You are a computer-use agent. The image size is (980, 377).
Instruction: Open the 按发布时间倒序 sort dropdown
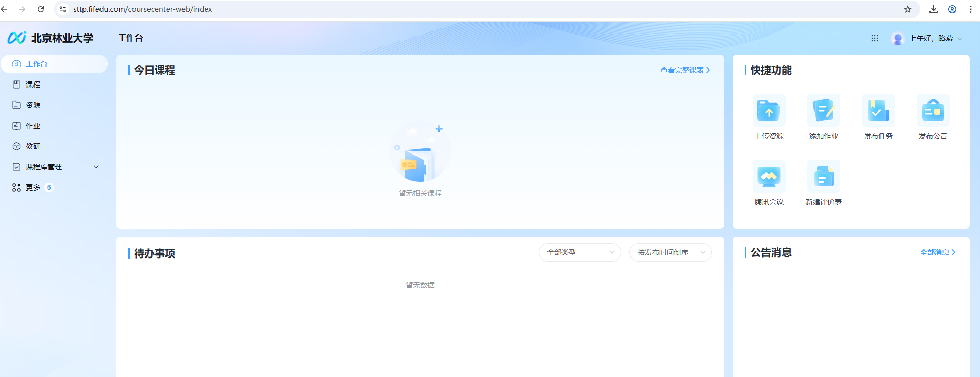click(x=671, y=252)
